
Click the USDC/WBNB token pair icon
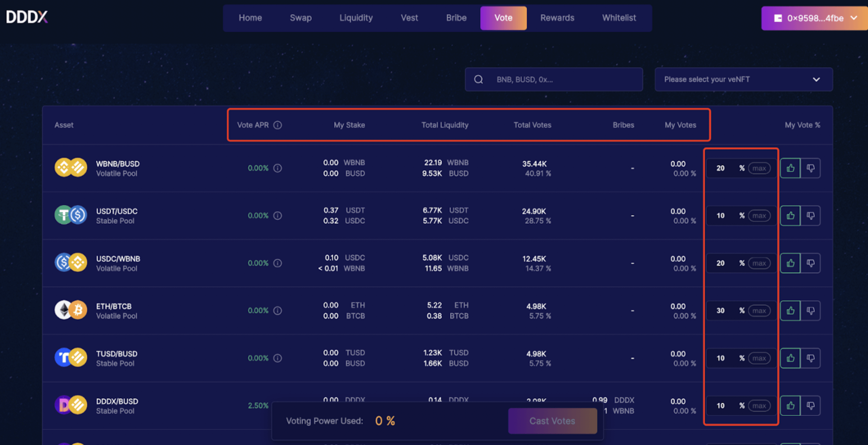71,263
